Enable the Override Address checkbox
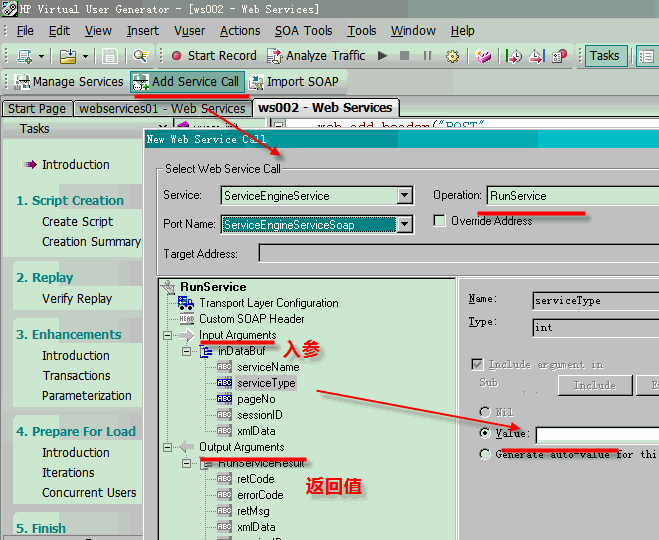 point(440,221)
